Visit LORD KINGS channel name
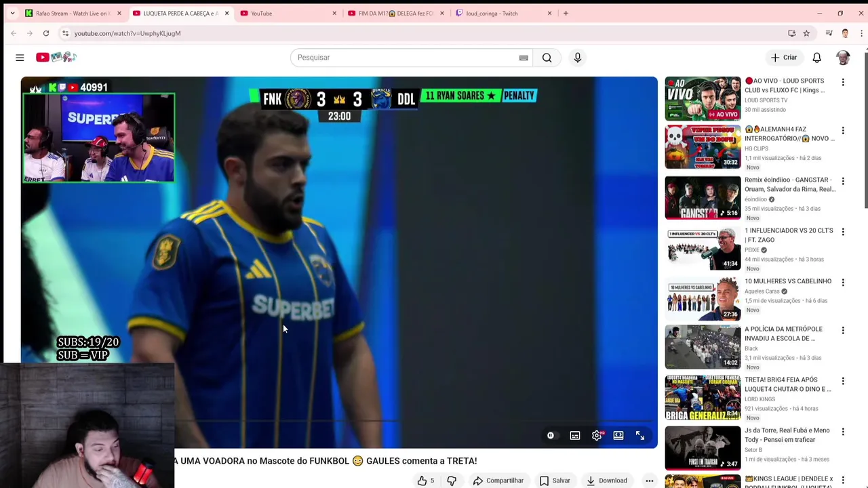The height and width of the screenshot is (488, 868). [x=759, y=399]
